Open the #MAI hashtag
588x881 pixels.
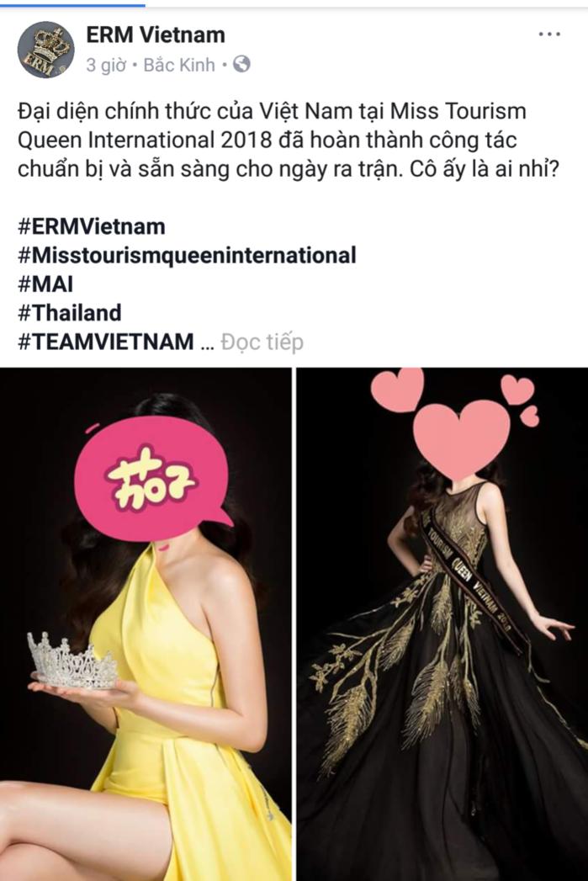pos(45,284)
